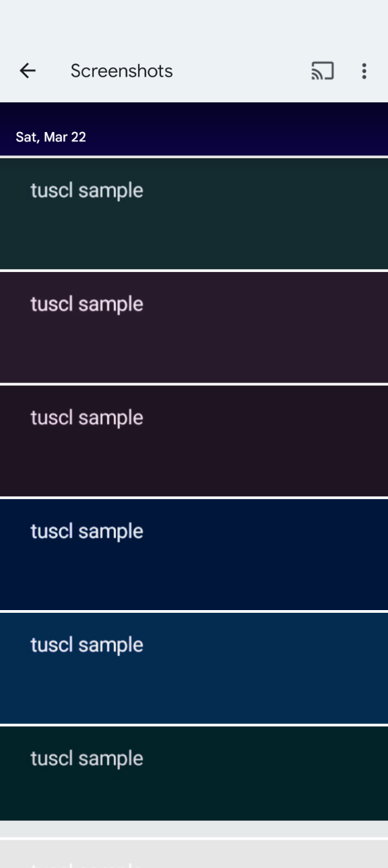Open the partially visible light gray thumbnail

point(194,854)
